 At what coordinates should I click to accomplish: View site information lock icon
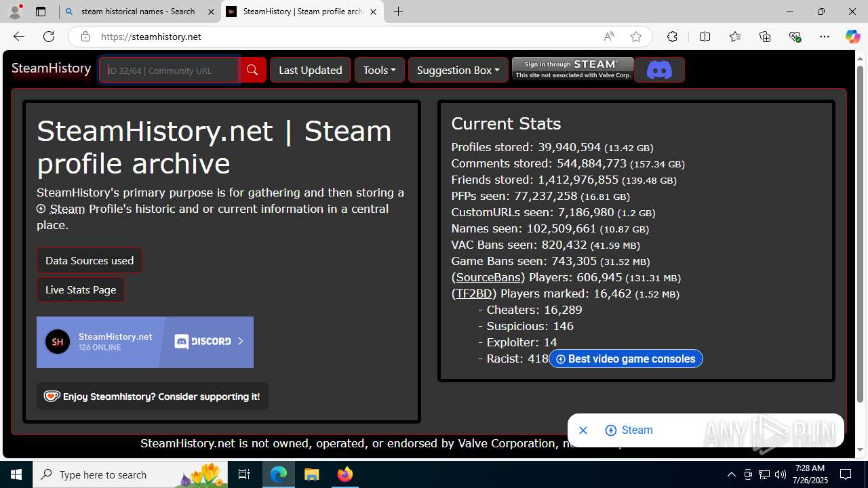tap(85, 37)
